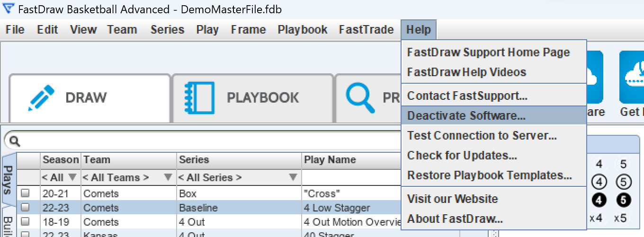Click the PLAYBOOK notebook icon
Screen dimensions: 644x237
(x=199, y=97)
